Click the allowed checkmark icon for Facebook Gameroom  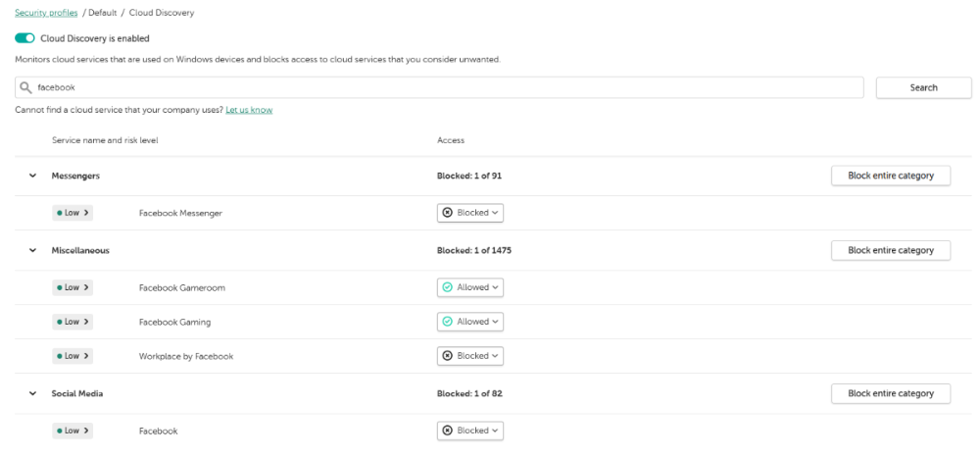[448, 287]
